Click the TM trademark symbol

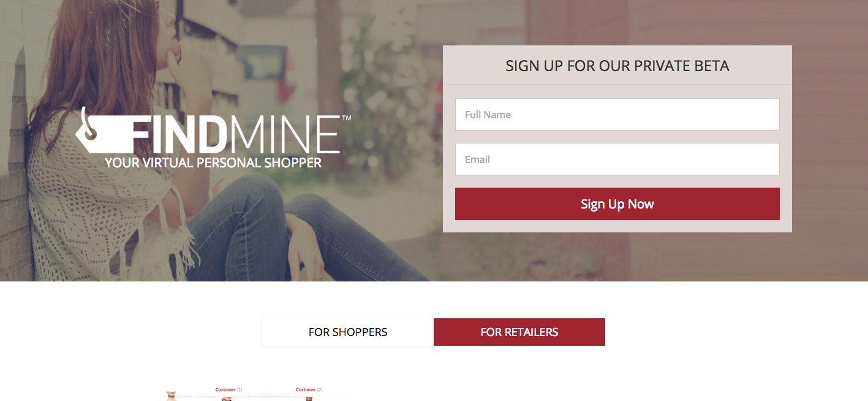(x=347, y=118)
